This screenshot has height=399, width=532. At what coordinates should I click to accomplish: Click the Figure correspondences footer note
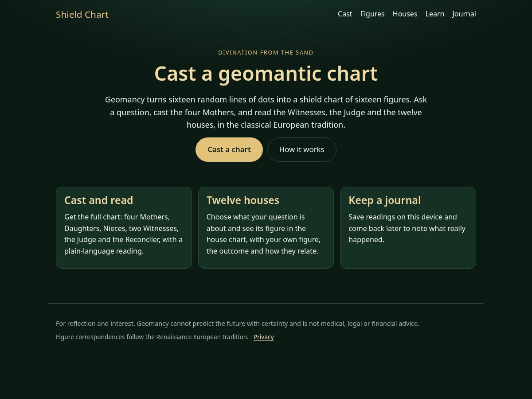click(152, 337)
